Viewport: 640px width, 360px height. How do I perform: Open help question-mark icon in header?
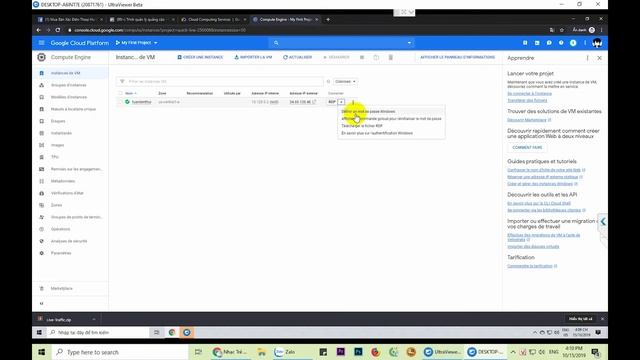coord(561,43)
